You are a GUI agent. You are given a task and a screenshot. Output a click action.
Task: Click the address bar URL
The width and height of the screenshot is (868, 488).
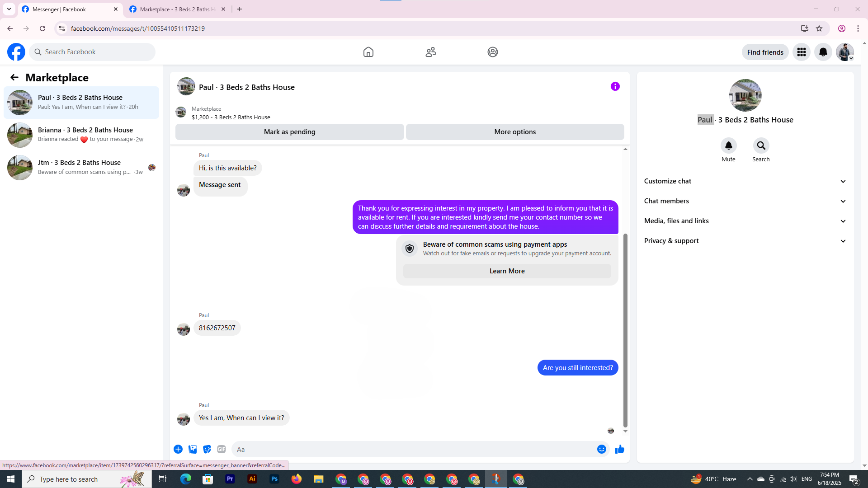point(138,28)
